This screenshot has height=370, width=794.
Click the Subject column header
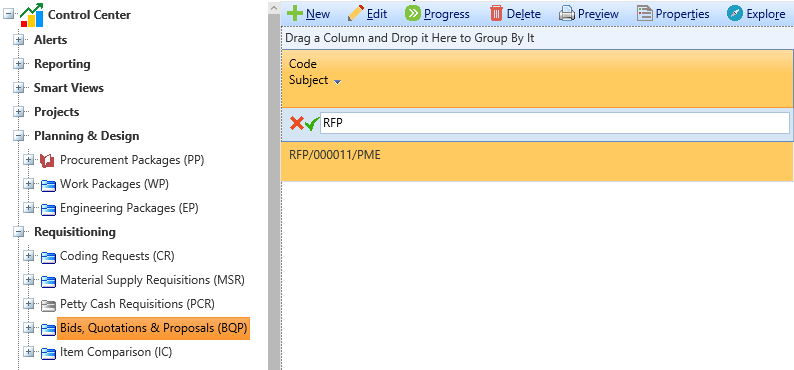pos(308,80)
